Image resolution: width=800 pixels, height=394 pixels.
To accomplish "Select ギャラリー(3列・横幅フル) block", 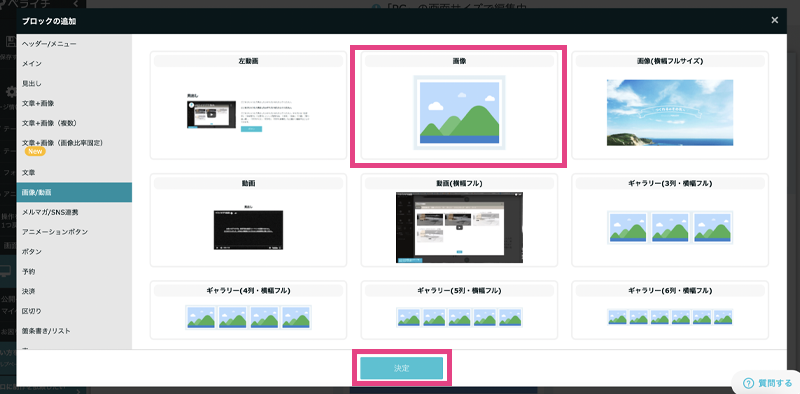I will 670,220.
